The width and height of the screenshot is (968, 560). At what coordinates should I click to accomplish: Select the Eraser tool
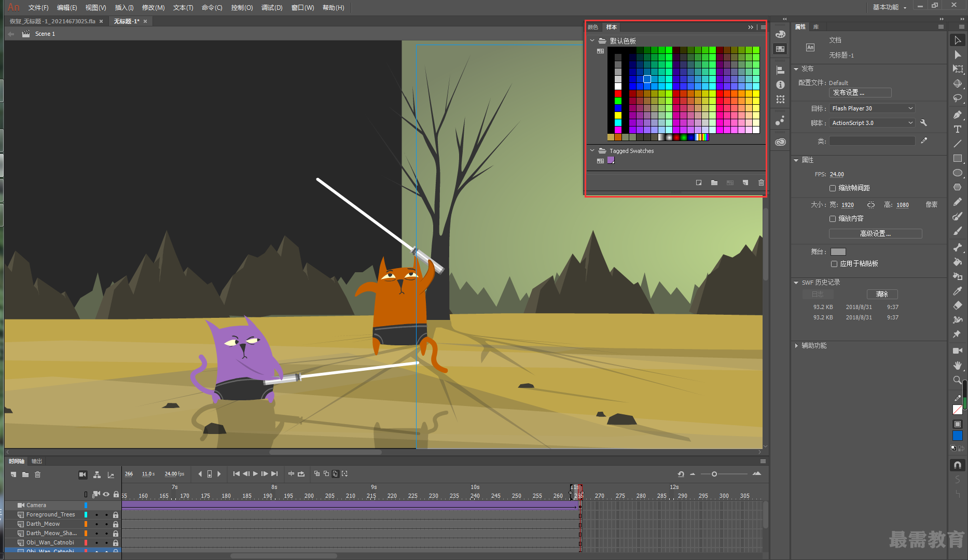958,305
